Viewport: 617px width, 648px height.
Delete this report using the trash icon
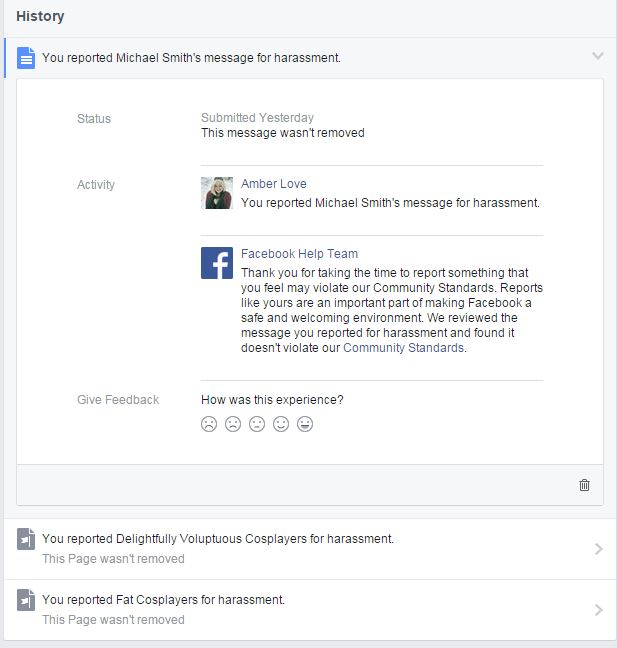pos(584,485)
